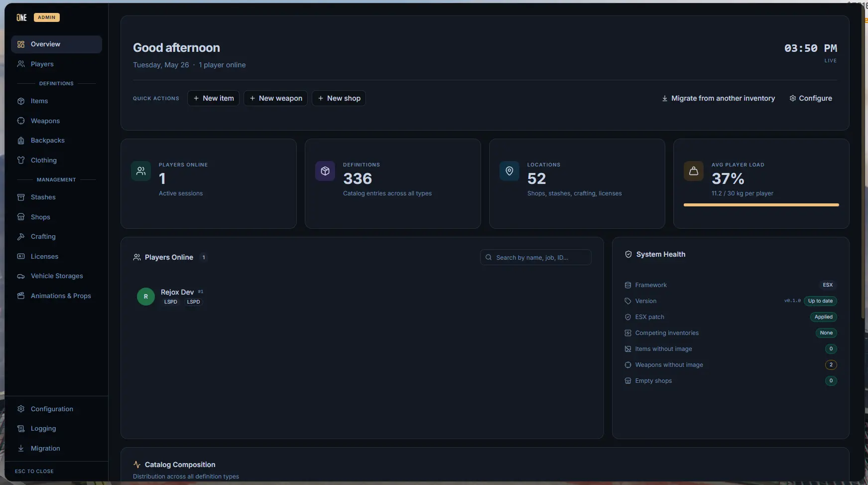Click the Vehicle Storages car icon

21,276
